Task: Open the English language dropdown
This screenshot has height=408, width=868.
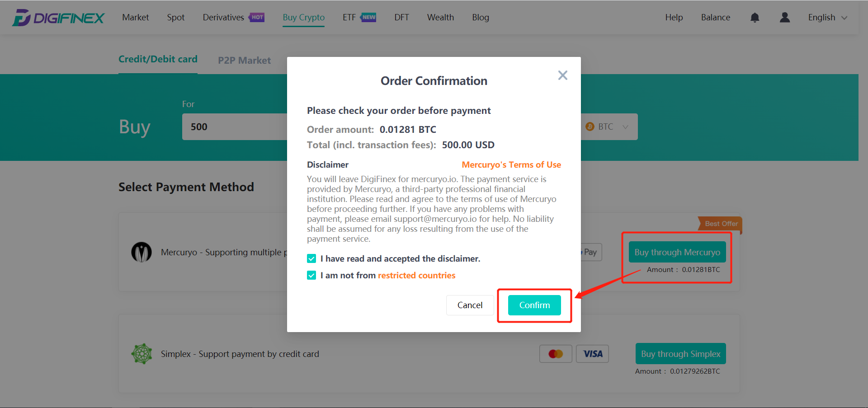Action: [827, 17]
